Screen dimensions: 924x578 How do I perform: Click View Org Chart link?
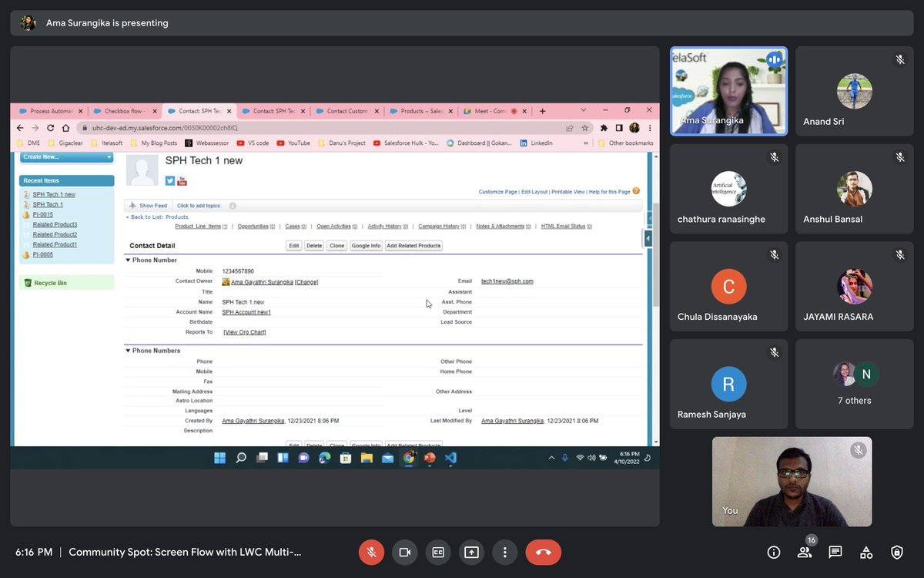point(245,332)
